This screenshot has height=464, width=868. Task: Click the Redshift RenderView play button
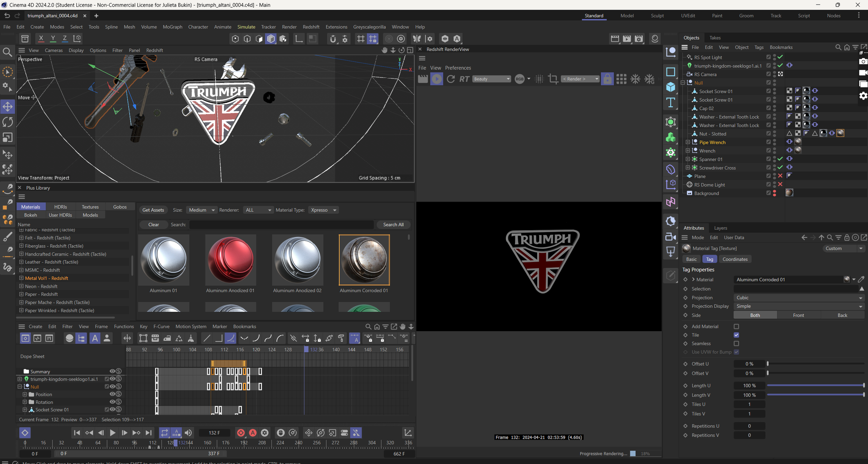click(x=436, y=79)
